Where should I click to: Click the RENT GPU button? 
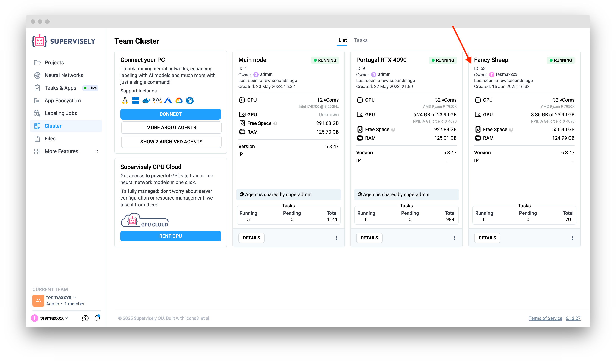(170, 236)
